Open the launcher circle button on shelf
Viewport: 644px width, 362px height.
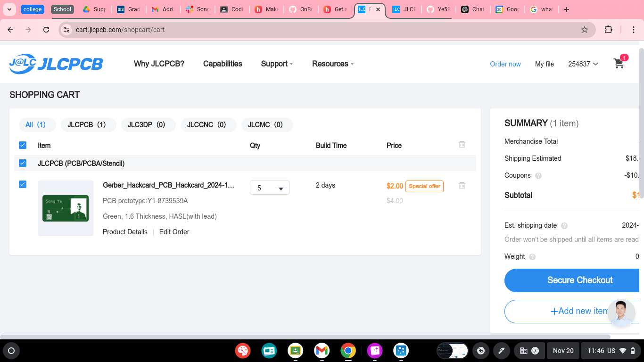pos(11,351)
